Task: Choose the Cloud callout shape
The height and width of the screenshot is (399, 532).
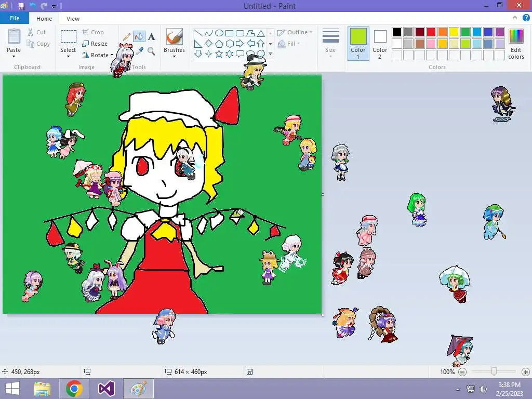Action: click(x=261, y=54)
